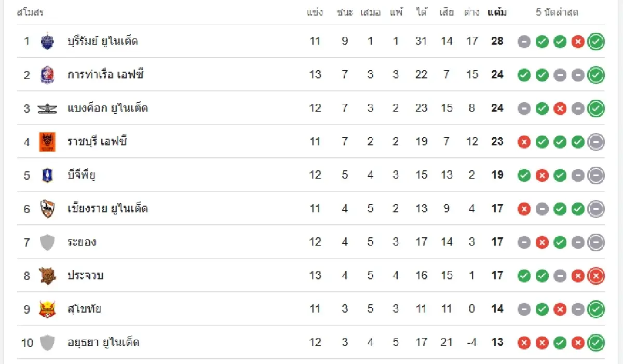
Task: Click the แต้ม (points) column header
Action: click(x=497, y=12)
